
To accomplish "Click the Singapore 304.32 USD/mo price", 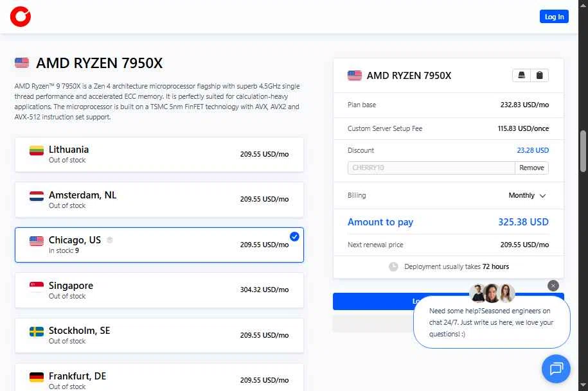I will click(x=264, y=290).
